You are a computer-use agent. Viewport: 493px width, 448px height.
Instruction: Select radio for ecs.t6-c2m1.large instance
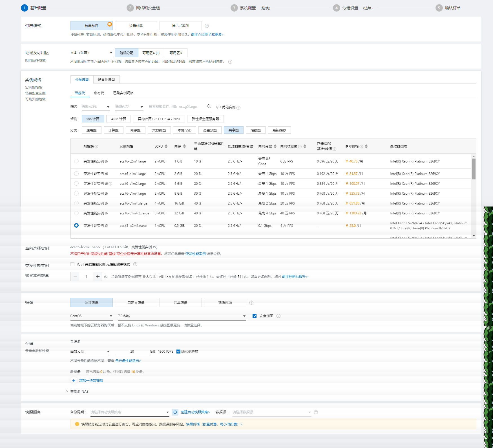point(76,161)
